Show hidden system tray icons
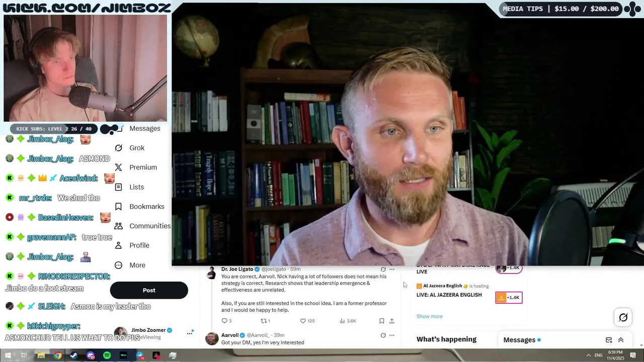 coord(589,355)
